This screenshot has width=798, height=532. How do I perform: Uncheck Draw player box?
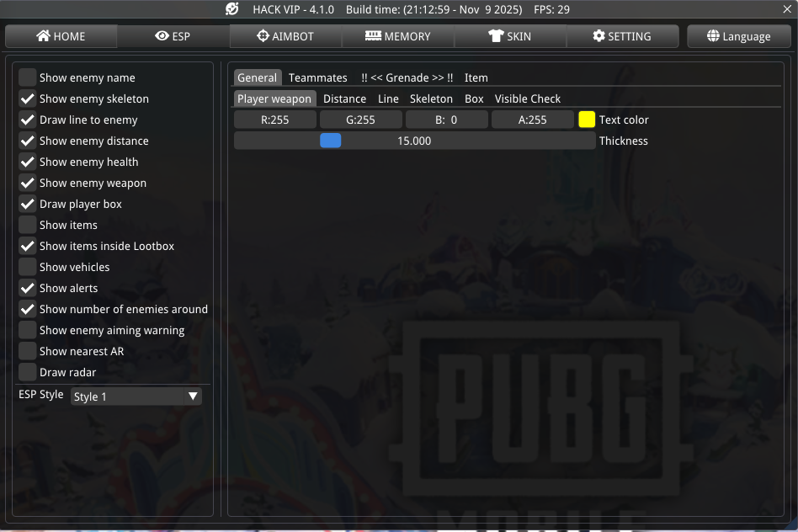click(x=28, y=204)
